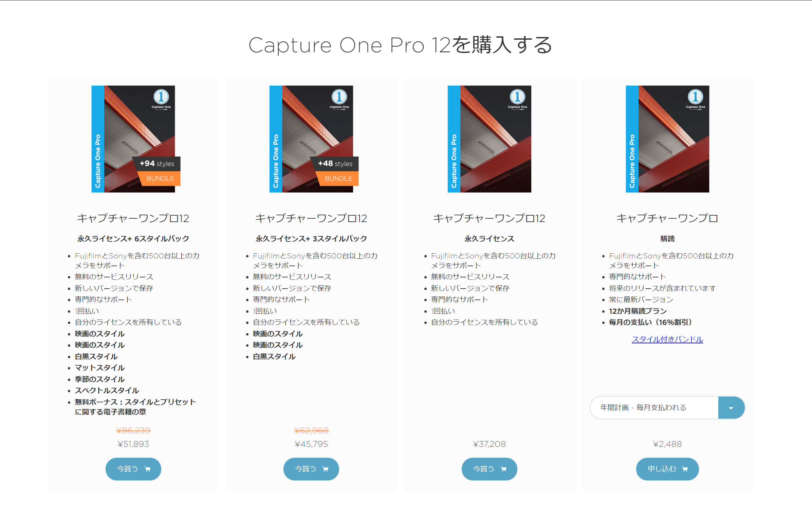Click the 購読 subscription product box image
This screenshot has width=812, height=509.
[x=667, y=139]
